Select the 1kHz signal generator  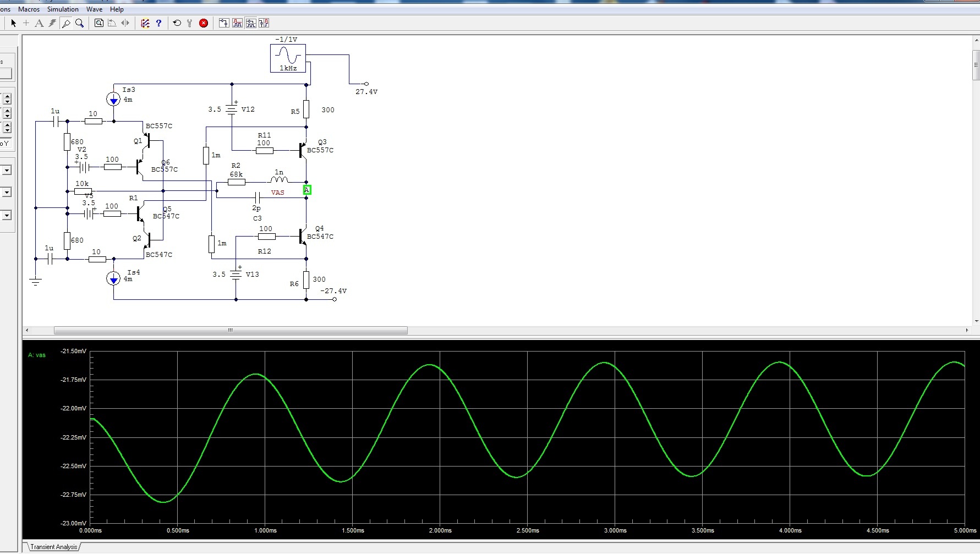point(288,58)
